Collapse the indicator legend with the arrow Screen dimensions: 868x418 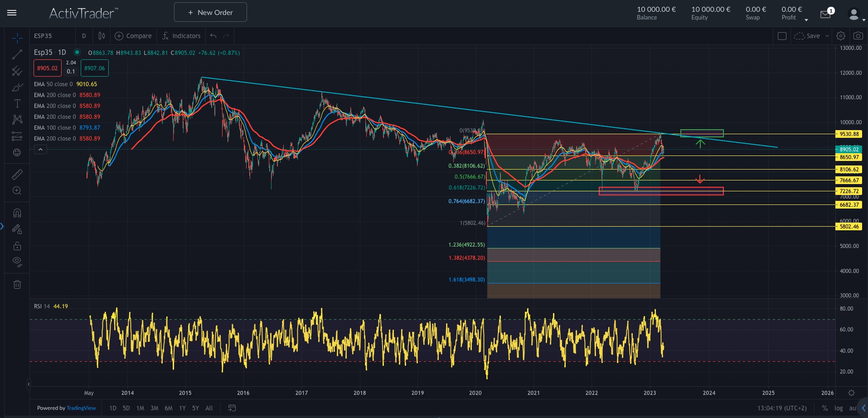[x=40, y=149]
